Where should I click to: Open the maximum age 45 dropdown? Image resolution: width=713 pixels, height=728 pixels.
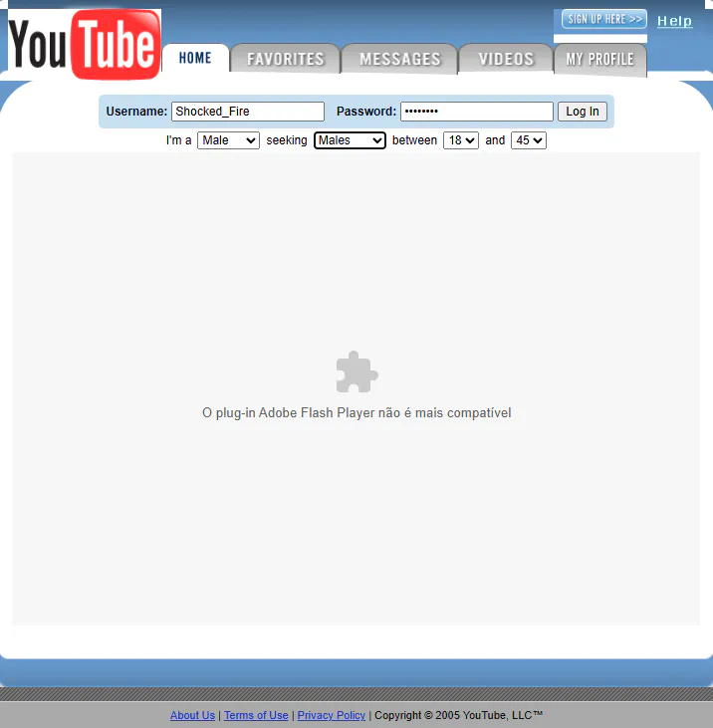(x=529, y=140)
